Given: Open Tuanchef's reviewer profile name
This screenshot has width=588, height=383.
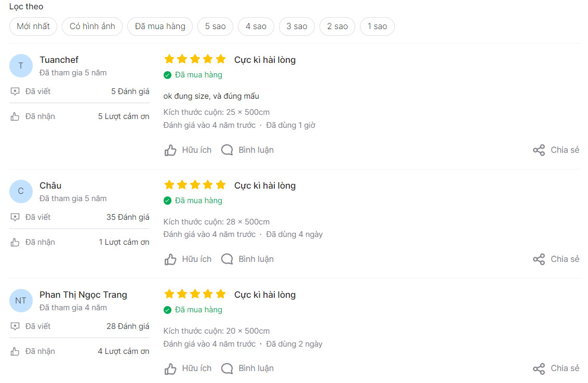Looking at the screenshot, I should 59,60.
